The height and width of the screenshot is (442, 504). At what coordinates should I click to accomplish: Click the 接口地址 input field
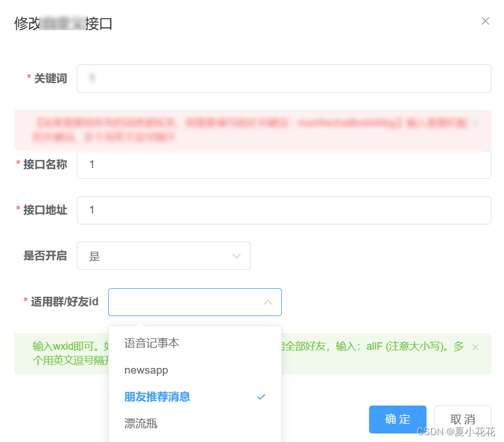pyautogui.click(x=284, y=210)
